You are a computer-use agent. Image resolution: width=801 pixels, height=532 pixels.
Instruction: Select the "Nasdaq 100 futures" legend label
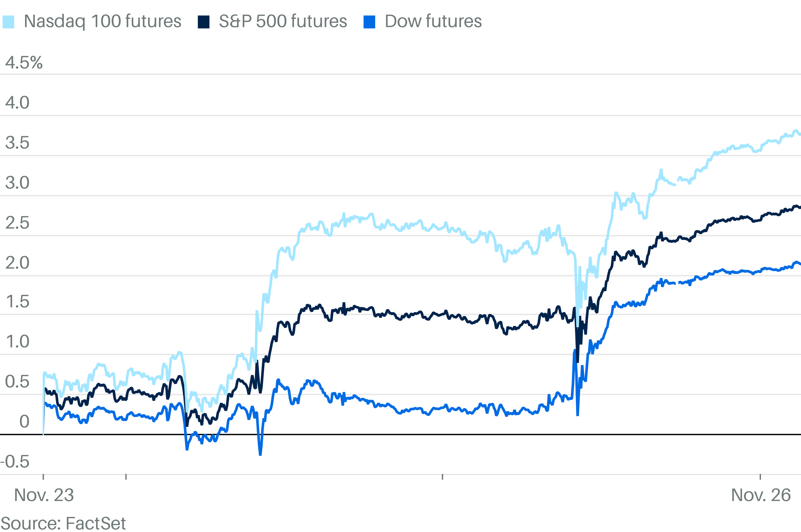tap(103, 21)
